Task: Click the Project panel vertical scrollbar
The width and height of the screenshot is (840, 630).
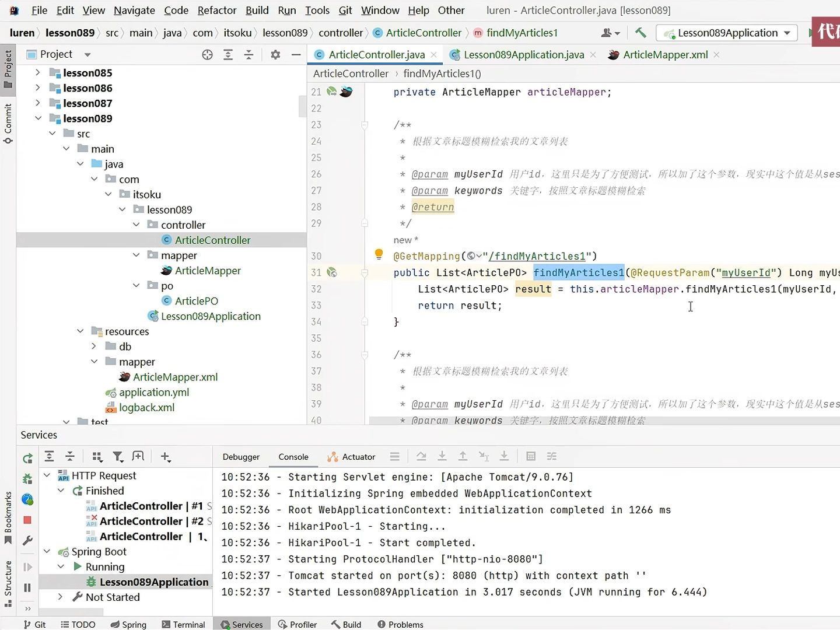Action: point(302,106)
